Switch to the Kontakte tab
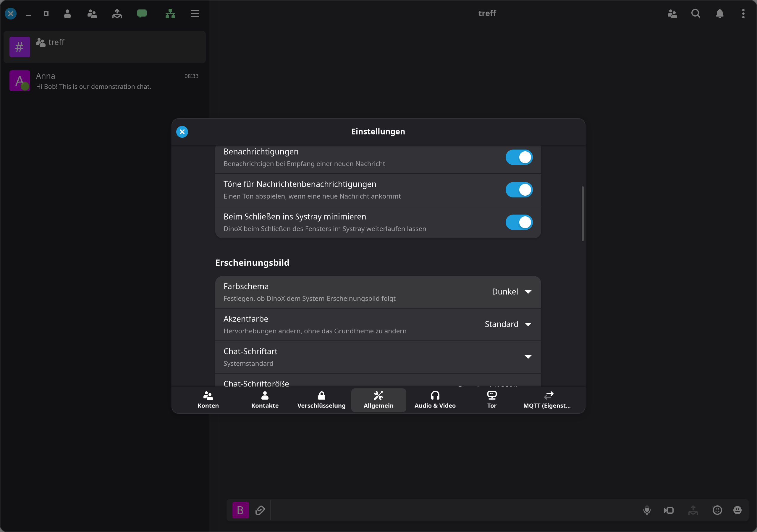Image resolution: width=757 pixels, height=532 pixels. pos(265,400)
